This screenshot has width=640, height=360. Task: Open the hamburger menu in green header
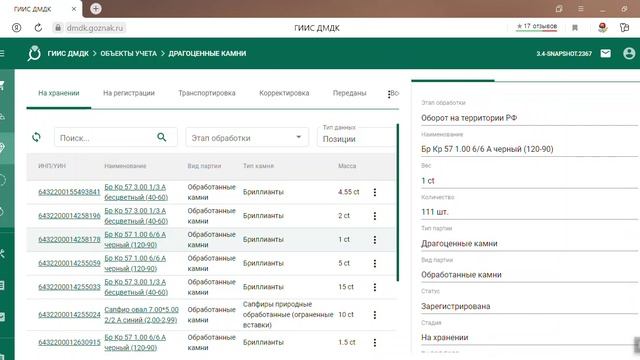tap(2, 53)
